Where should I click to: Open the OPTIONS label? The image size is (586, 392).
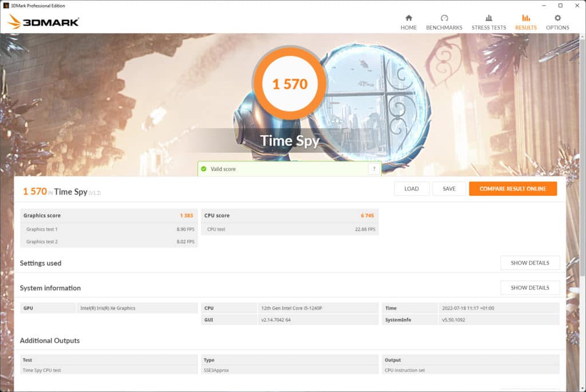[557, 27]
